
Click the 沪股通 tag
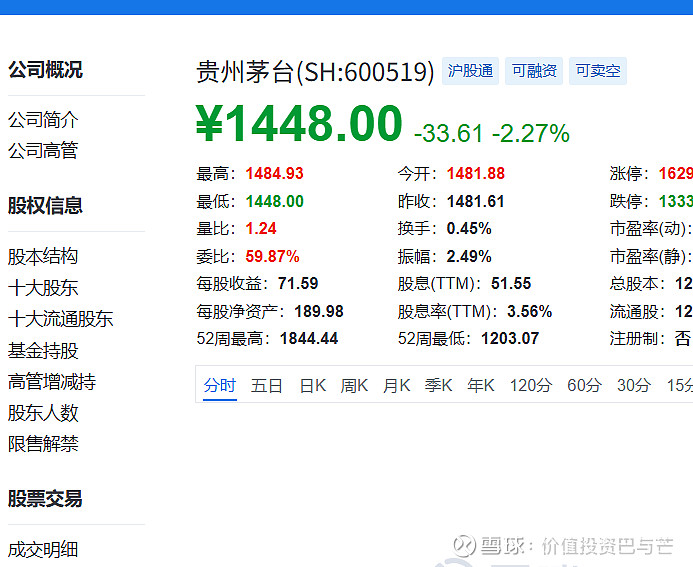coord(470,71)
